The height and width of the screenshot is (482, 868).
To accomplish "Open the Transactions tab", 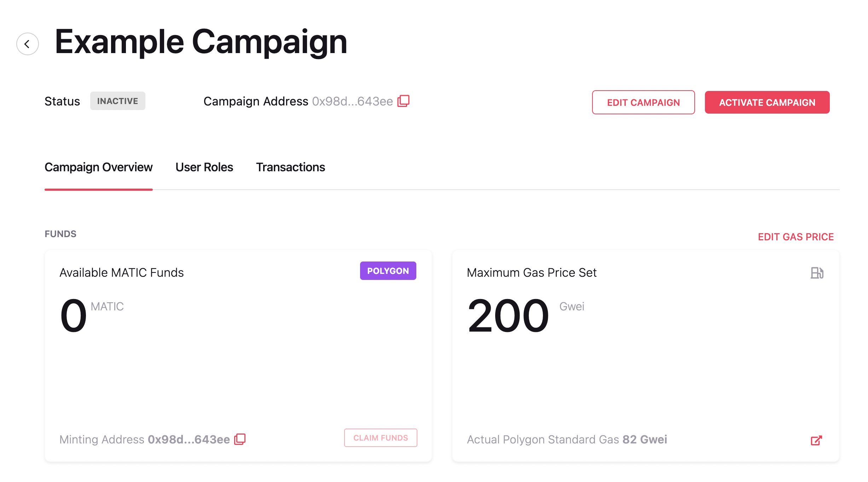I will [290, 167].
